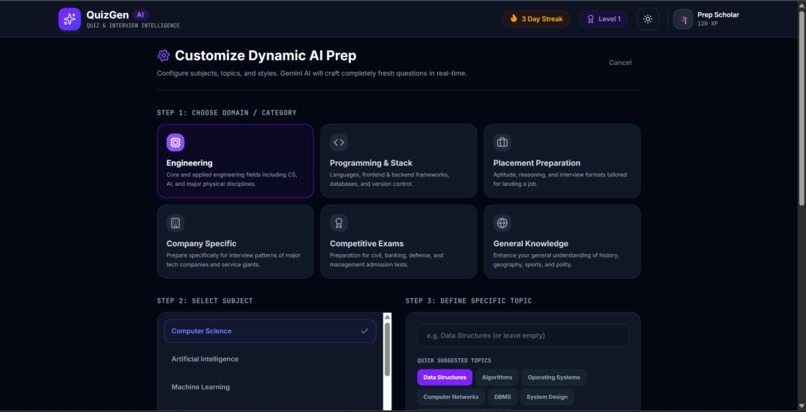Focus the specific topic input field
The image size is (806, 412).
coord(523,335)
